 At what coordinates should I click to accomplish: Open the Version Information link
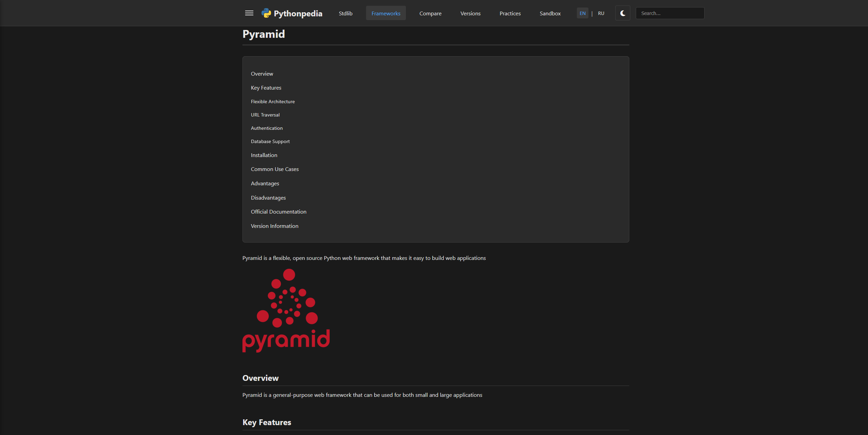[274, 226]
